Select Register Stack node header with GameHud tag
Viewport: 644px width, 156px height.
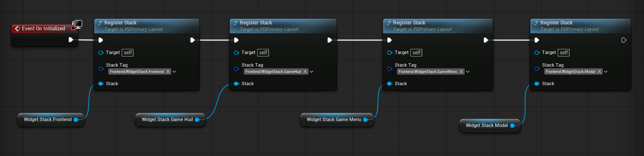283,26
